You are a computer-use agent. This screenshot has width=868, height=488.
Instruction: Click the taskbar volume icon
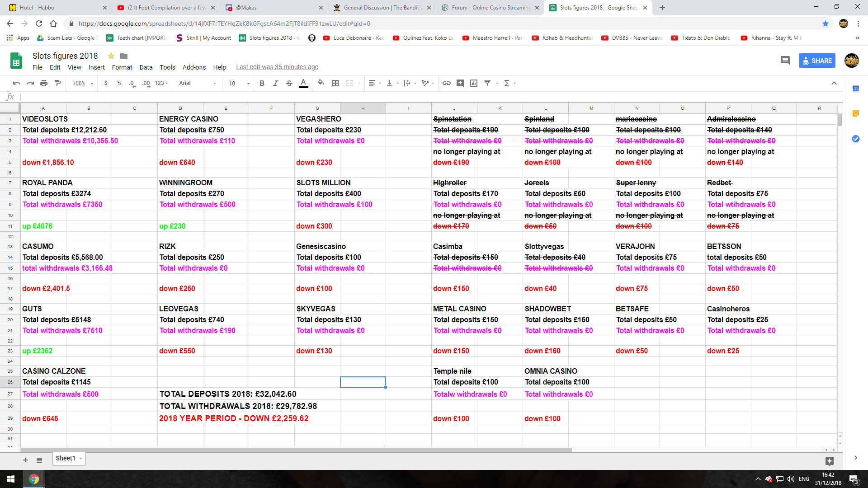791,479
